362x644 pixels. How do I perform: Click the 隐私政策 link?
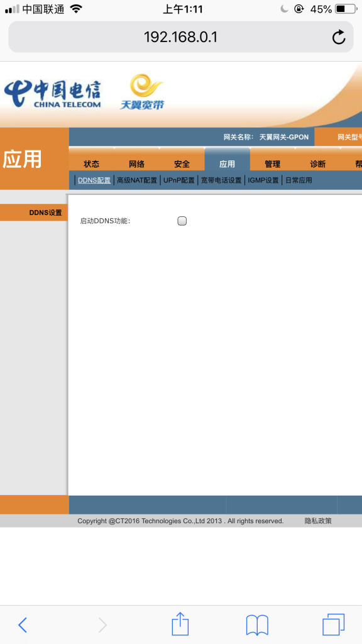pyautogui.click(x=318, y=521)
